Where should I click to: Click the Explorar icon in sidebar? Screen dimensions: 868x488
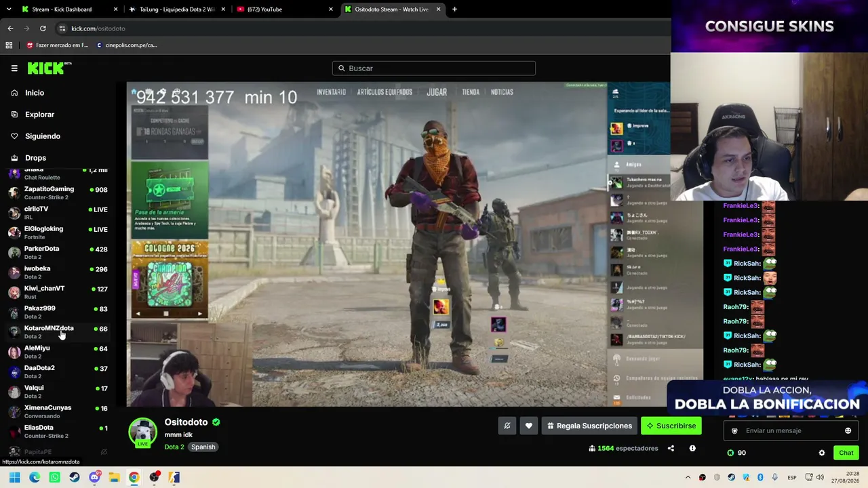14,115
